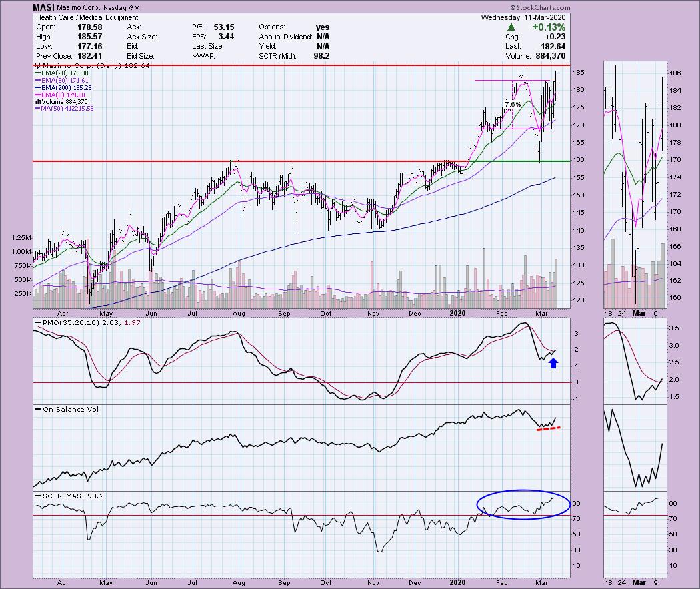Click the Volume 884,370 legend entry
Viewport: 700px width, 589px height.
[61, 102]
